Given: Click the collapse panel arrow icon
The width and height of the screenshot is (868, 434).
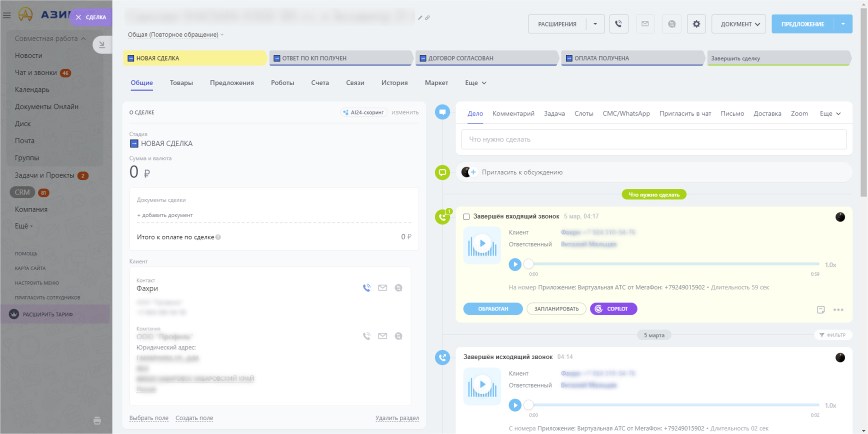Looking at the screenshot, I should [x=102, y=44].
